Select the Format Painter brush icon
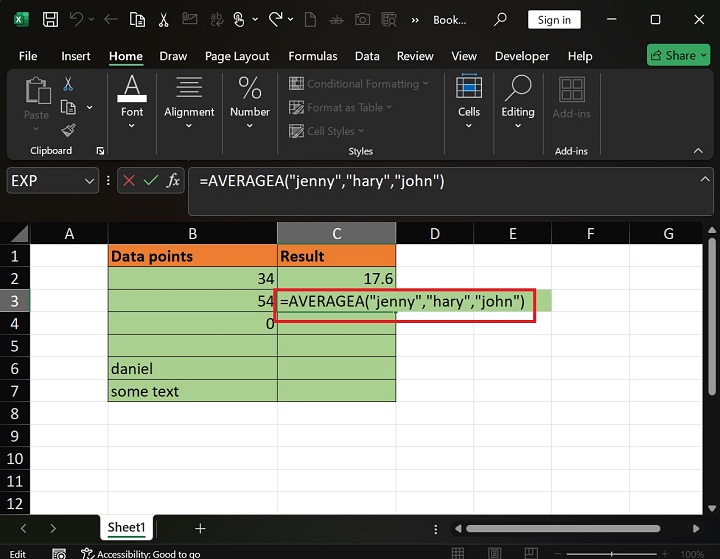Viewport: 720px width, 559px height. click(x=68, y=130)
